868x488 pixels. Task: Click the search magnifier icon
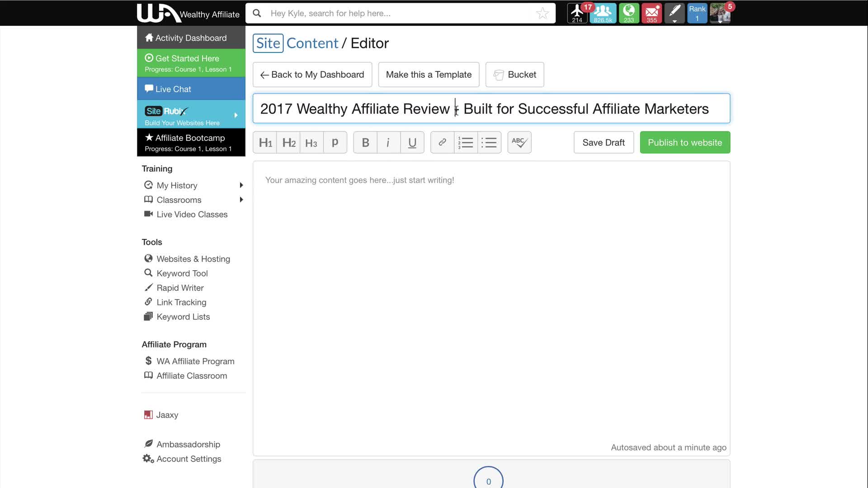(257, 13)
